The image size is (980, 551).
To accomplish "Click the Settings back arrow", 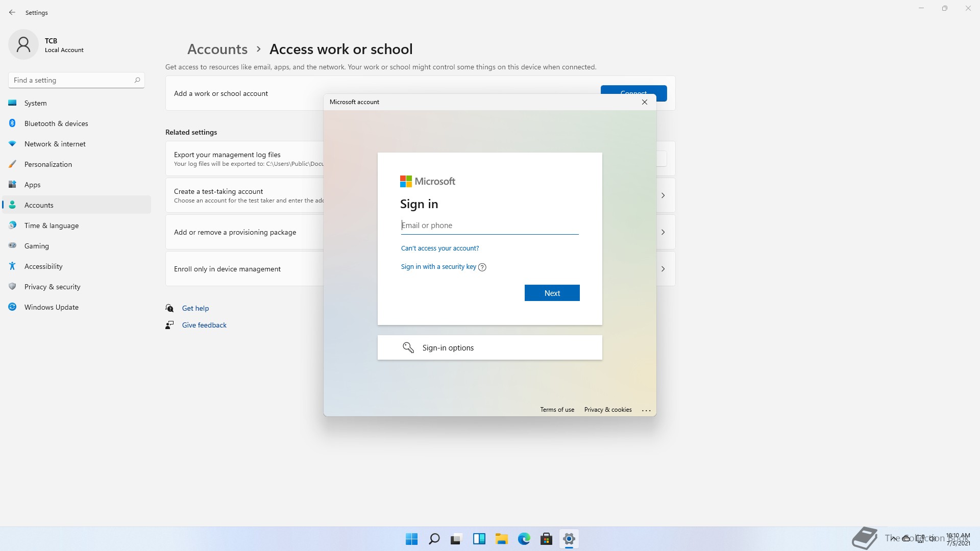I will [x=12, y=12].
